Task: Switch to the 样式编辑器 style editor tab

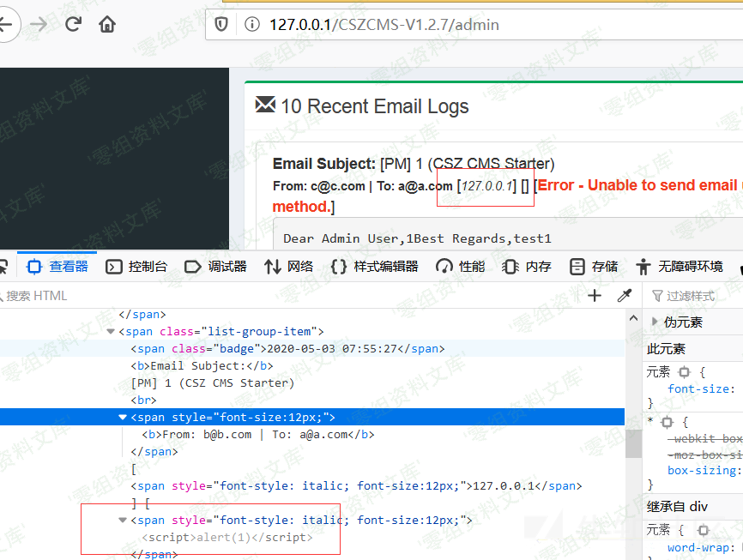Action: pyautogui.click(x=375, y=267)
